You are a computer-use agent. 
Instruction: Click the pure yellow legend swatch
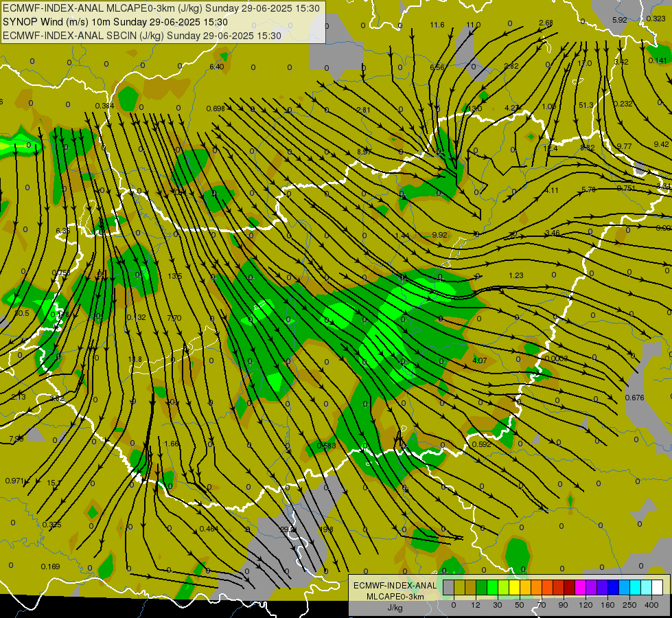(x=514, y=587)
